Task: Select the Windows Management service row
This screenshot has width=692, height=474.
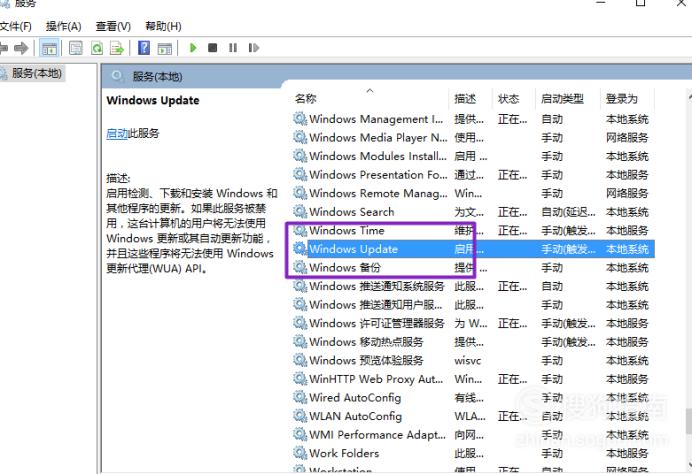Action: (473, 119)
